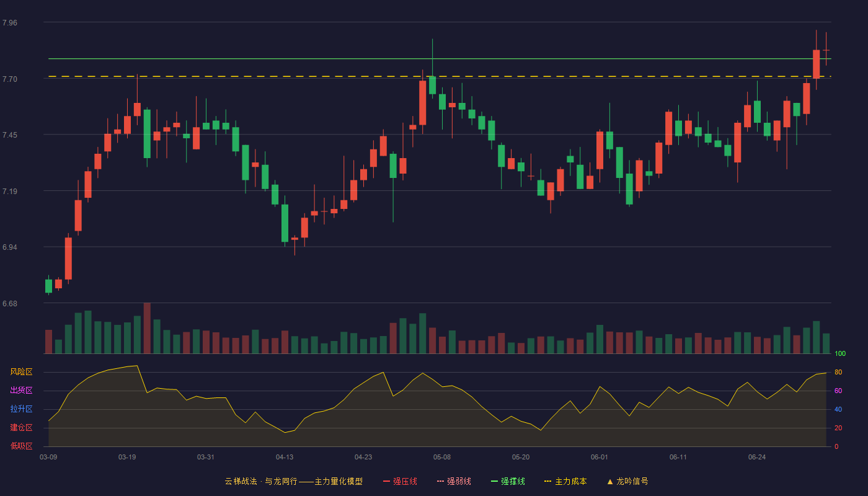Click the 建仓区 indicator label
The image size is (868, 496).
coord(21,428)
